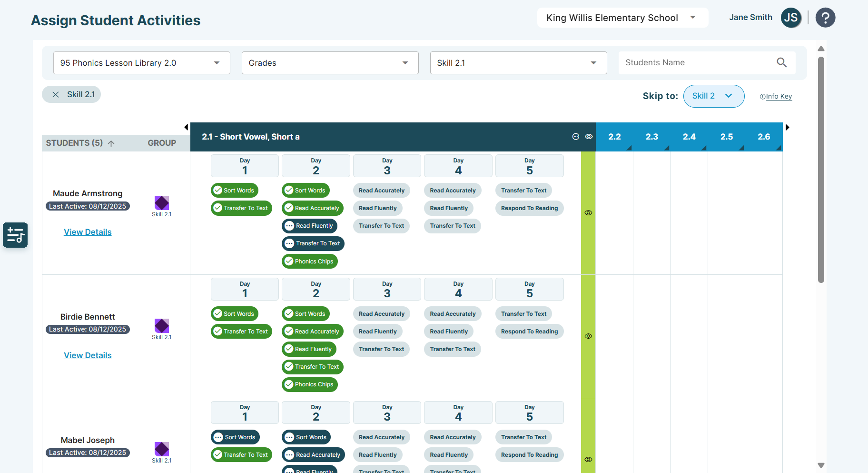The height and width of the screenshot is (473, 868).
Task: Select Mabel Joseph's Day 4 header
Action: pos(458,413)
